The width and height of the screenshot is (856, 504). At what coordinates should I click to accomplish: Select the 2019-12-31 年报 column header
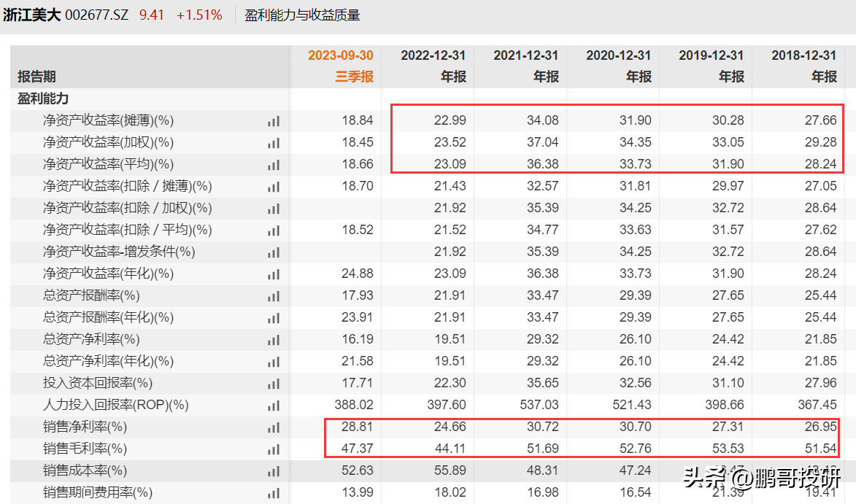coord(712,66)
